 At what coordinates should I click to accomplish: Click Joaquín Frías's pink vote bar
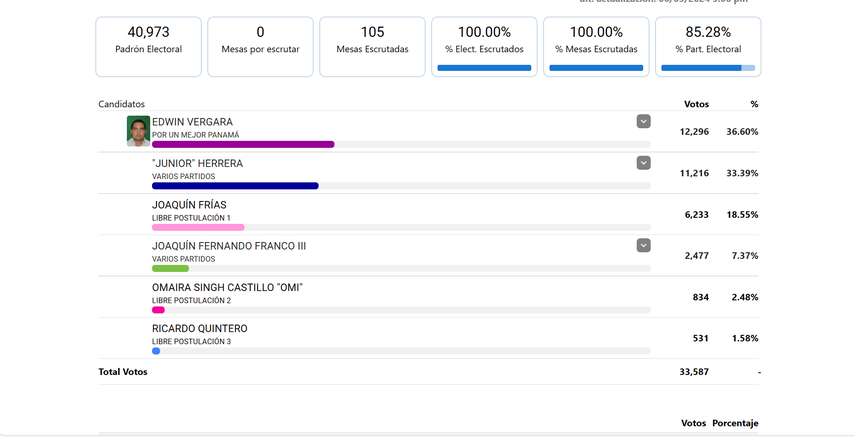pyautogui.click(x=198, y=227)
